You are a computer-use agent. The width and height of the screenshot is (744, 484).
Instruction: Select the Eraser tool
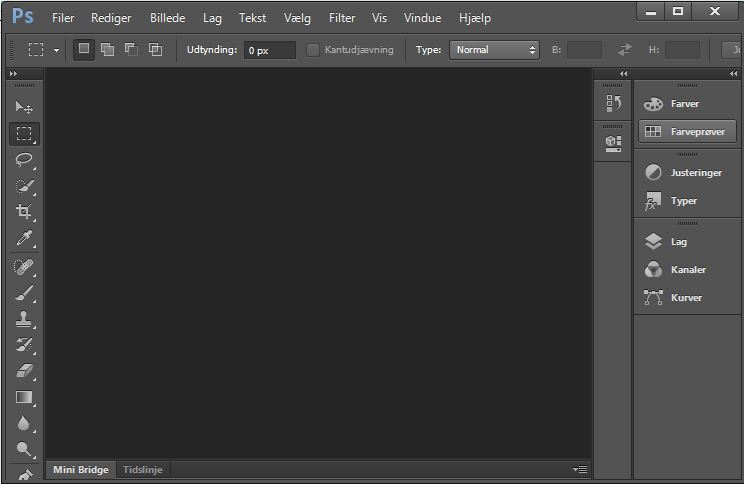coord(24,371)
